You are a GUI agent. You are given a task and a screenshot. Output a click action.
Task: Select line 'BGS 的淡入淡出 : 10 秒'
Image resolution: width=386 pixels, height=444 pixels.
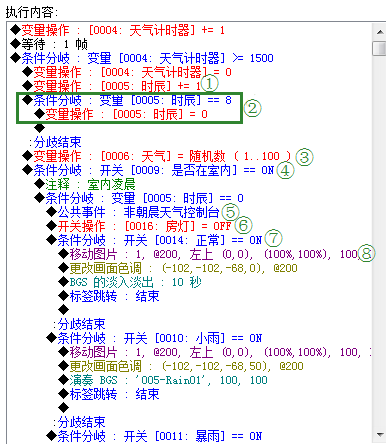tap(130, 282)
